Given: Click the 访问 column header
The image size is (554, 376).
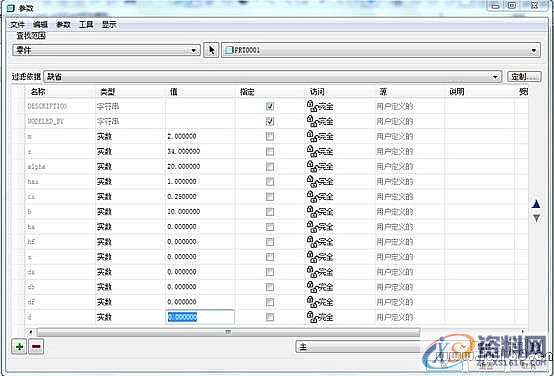Looking at the screenshot, I should [x=340, y=92].
